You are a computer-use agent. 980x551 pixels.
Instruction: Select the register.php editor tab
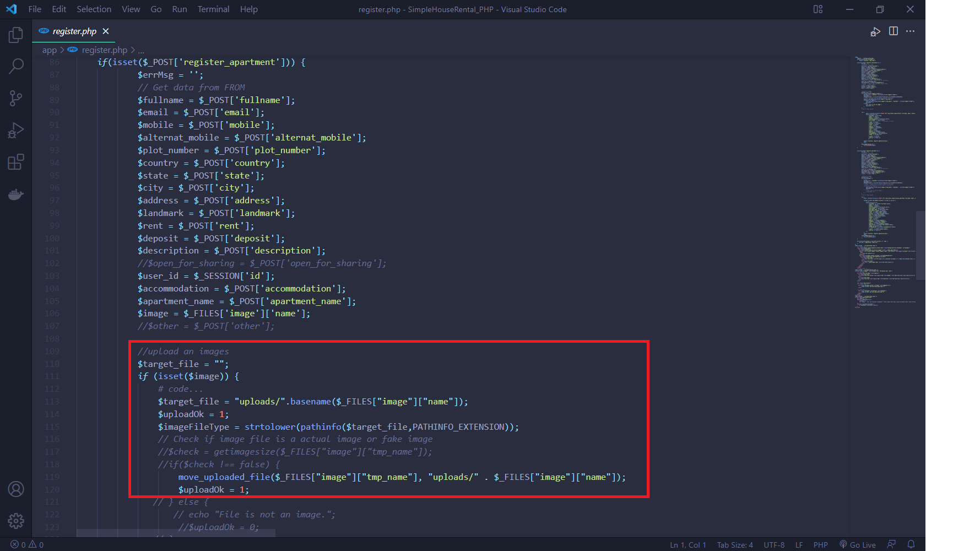[74, 31]
